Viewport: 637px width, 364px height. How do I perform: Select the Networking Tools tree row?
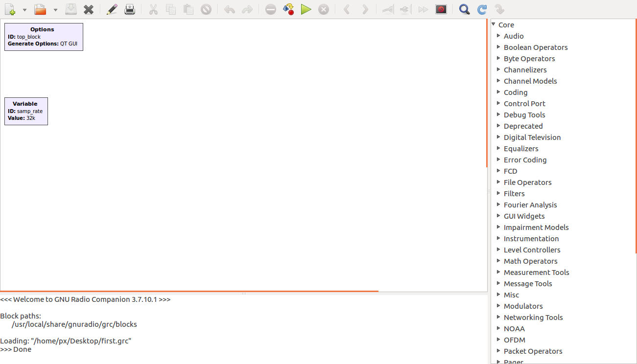click(563, 318)
